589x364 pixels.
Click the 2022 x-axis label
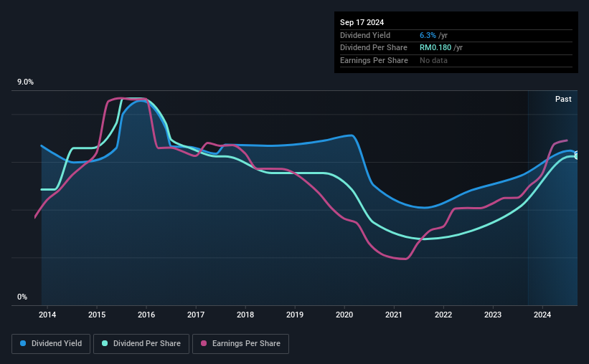pyautogui.click(x=443, y=315)
